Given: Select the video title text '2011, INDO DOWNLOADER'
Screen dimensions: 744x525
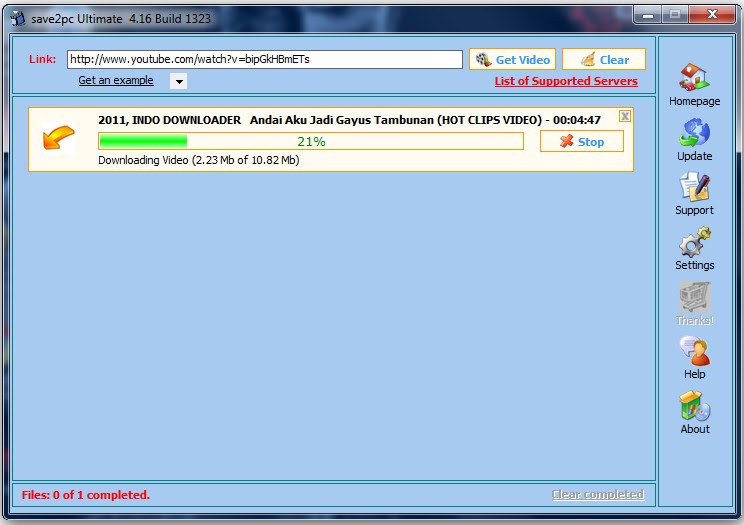Looking at the screenshot, I should point(169,120).
